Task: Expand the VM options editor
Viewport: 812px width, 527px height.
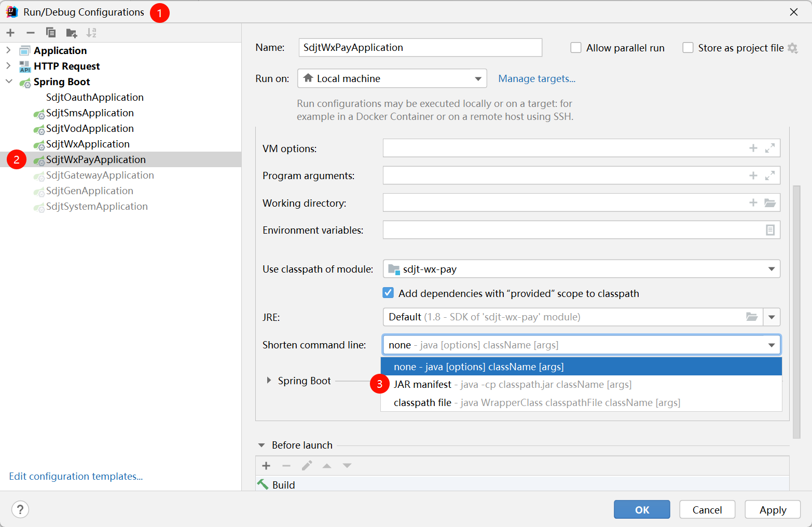Action: point(769,147)
